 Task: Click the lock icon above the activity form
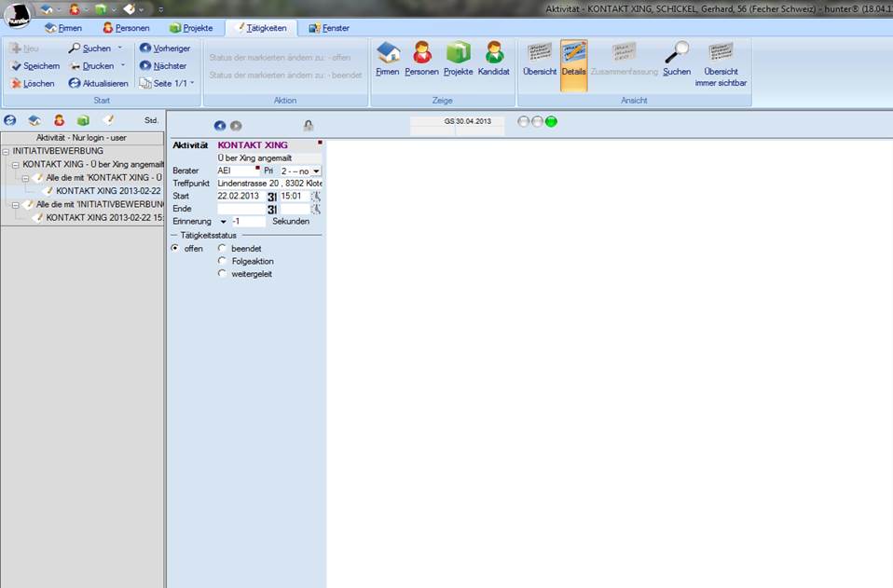pos(309,126)
